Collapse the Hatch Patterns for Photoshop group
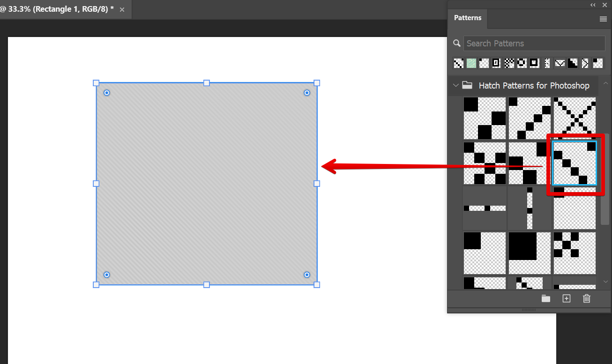The height and width of the screenshot is (364, 612). pos(456,85)
